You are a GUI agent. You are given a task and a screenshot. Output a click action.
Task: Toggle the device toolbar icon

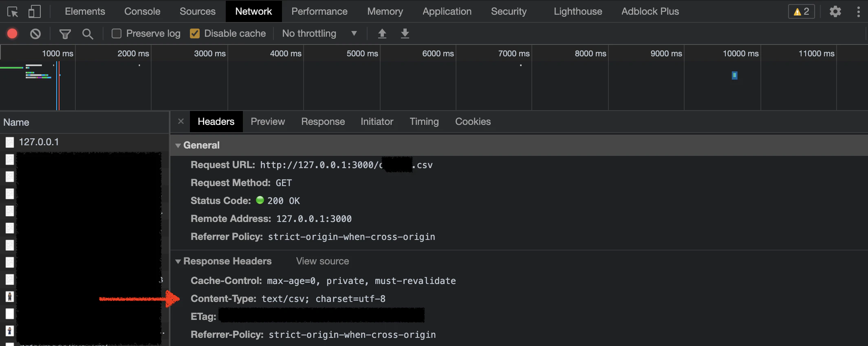[35, 11]
